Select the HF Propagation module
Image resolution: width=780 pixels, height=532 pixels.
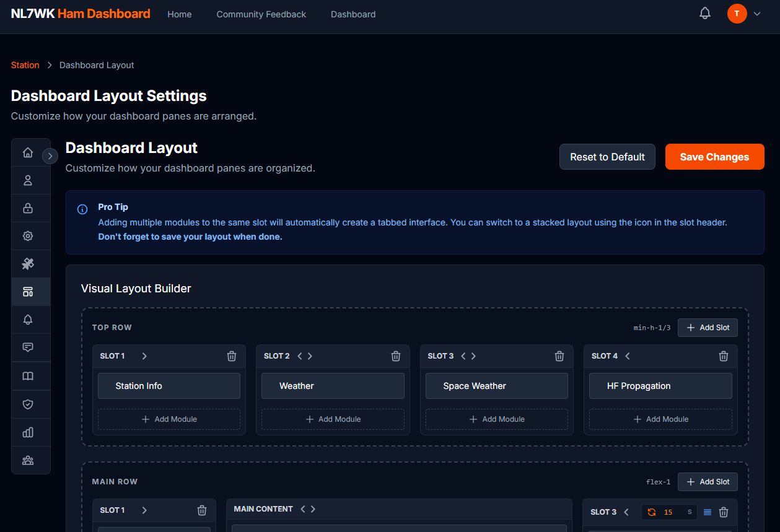[660, 386]
